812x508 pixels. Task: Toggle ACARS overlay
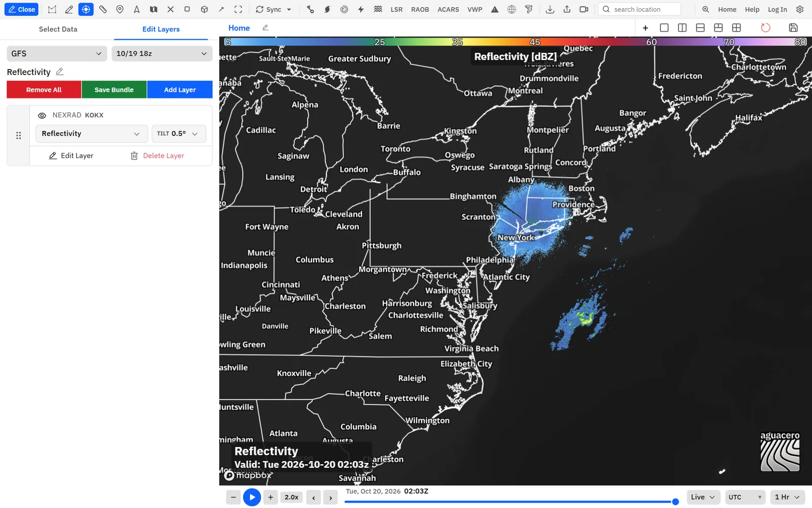pyautogui.click(x=448, y=9)
